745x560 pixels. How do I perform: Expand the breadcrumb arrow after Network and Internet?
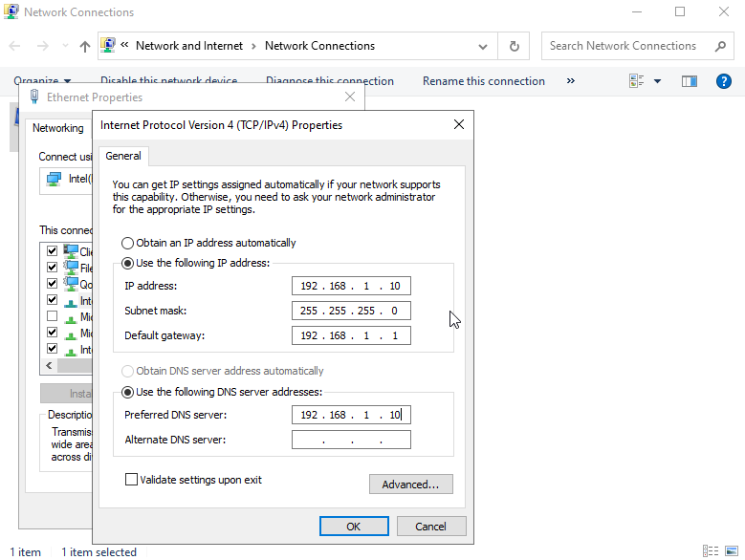(x=253, y=46)
